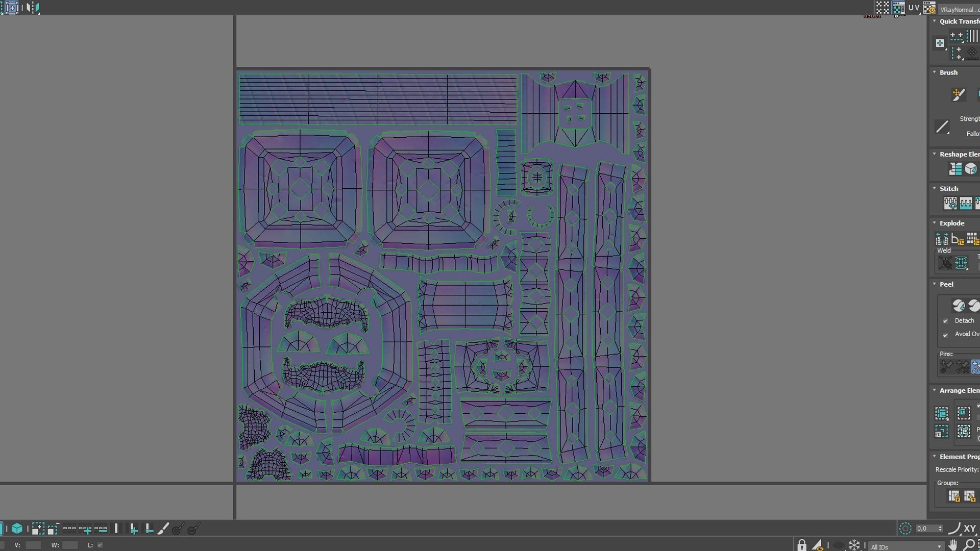The height and width of the screenshot is (551, 980).
Task: Click the Quick Peel icon
Action: (958, 306)
